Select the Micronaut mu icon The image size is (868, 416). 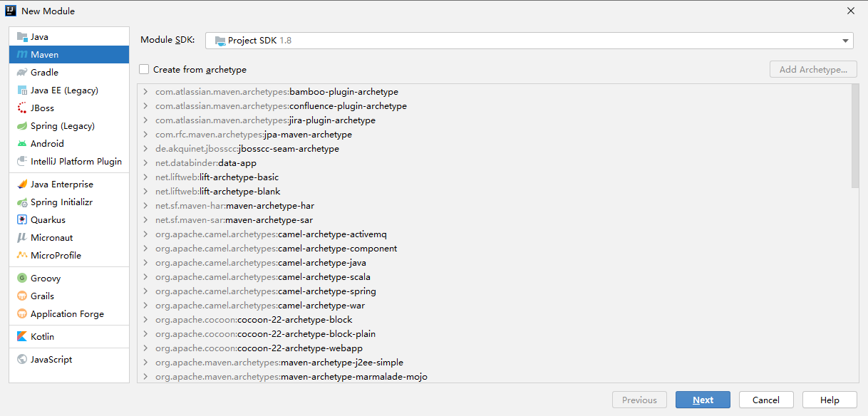click(x=22, y=237)
